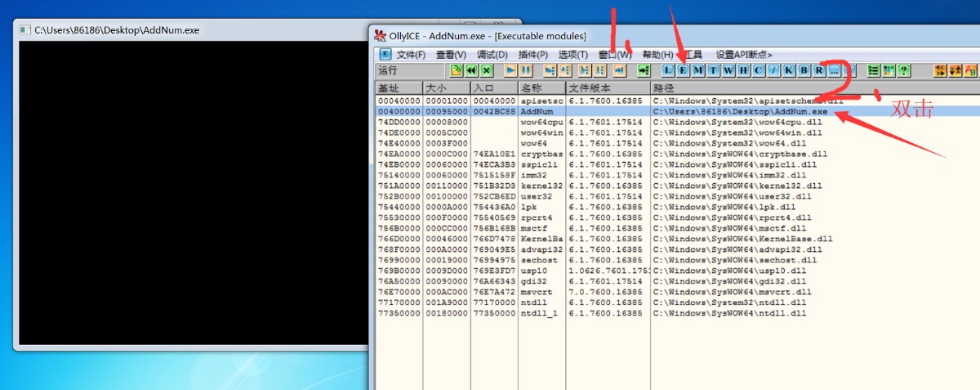Viewport: 980px width, 390px height.
Task: Click the AddNum.exe console title bar icon
Action: tap(26, 30)
